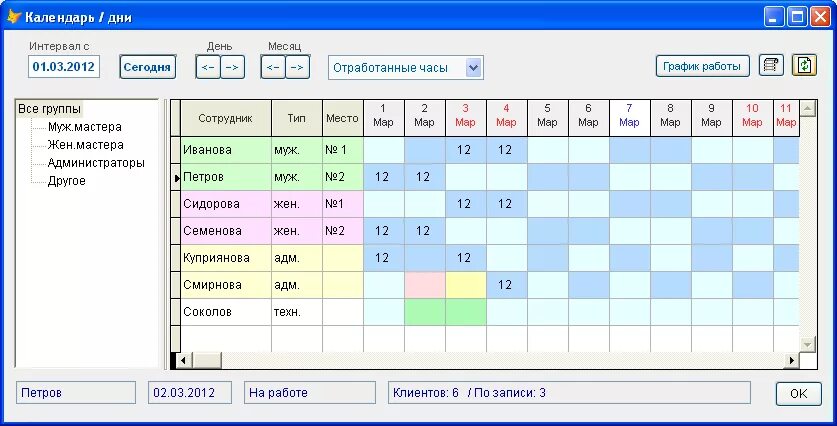837x426 pixels.
Task: Select employee Сидорова in the table
Action: tap(226, 204)
